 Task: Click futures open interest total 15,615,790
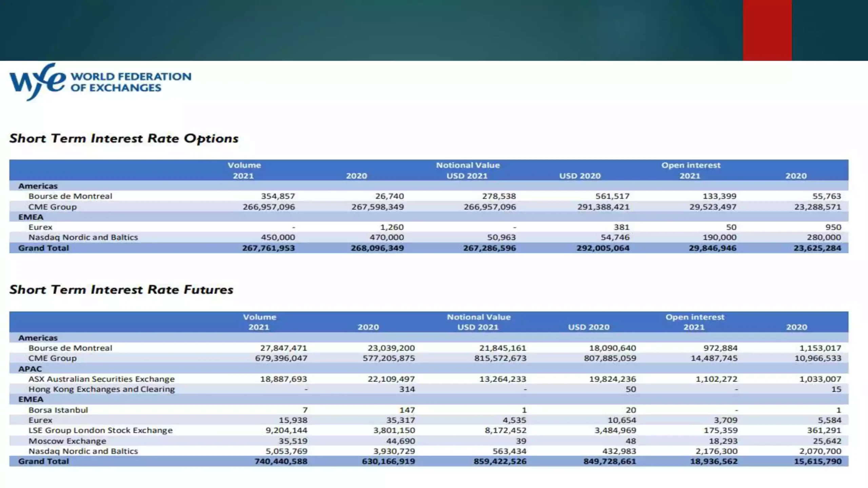(x=818, y=462)
